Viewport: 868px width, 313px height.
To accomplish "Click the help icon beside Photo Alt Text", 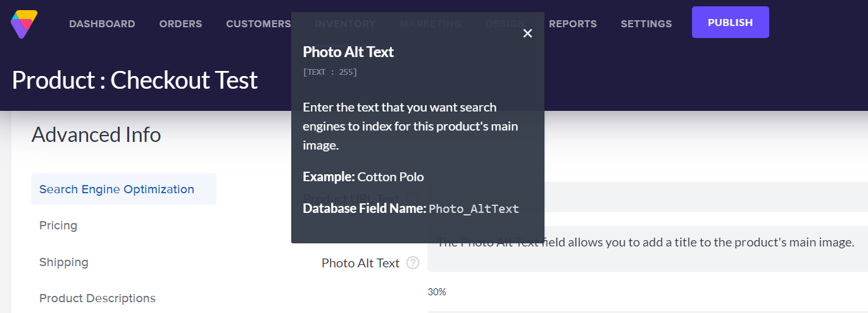I will click(413, 263).
